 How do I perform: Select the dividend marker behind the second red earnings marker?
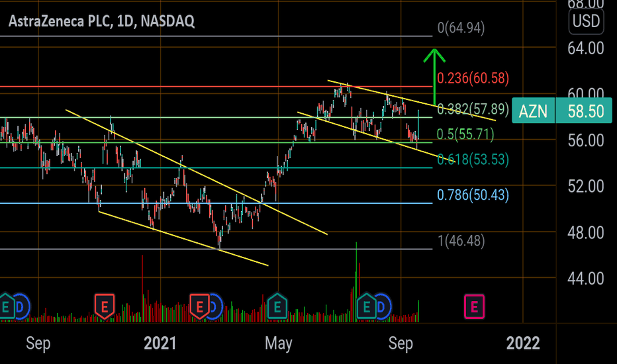tap(216, 306)
